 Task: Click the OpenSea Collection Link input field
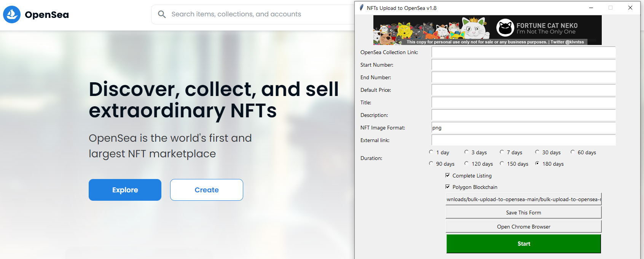[523, 52]
